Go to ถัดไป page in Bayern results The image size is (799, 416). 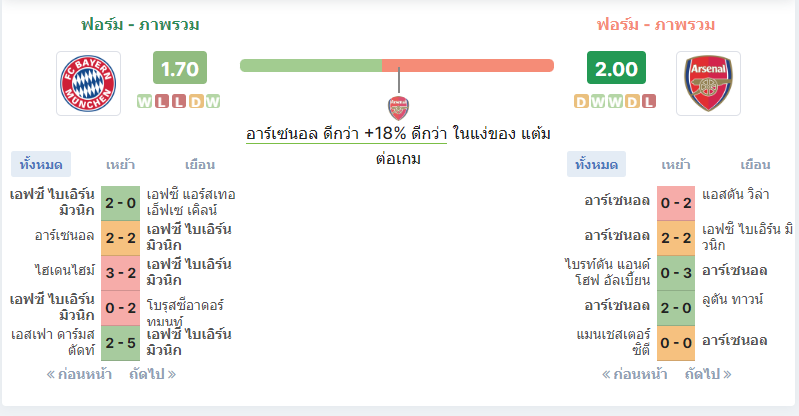[152, 375]
